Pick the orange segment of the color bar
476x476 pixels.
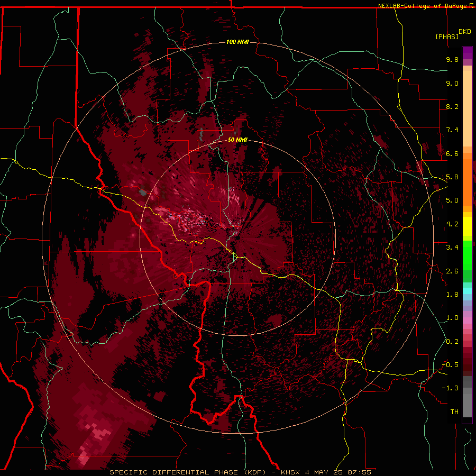pyautogui.click(x=467, y=183)
